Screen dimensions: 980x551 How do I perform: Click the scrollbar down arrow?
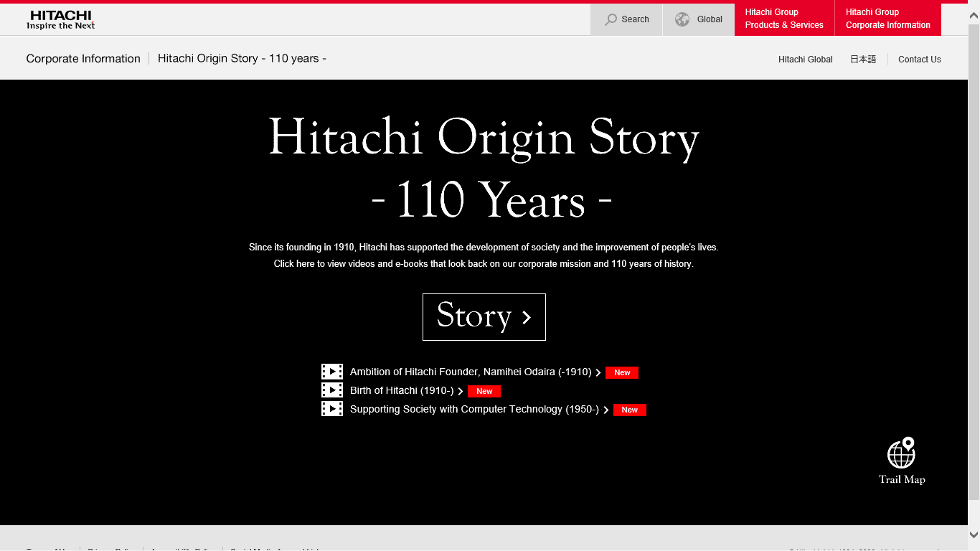(974, 534)
